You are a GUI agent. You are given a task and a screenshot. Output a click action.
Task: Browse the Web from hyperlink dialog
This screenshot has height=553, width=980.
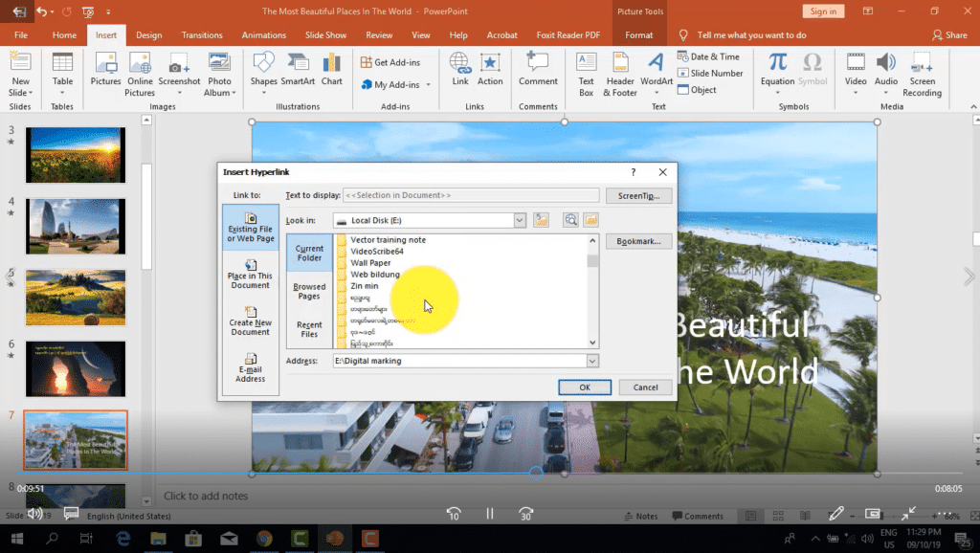tap(570, 220)
